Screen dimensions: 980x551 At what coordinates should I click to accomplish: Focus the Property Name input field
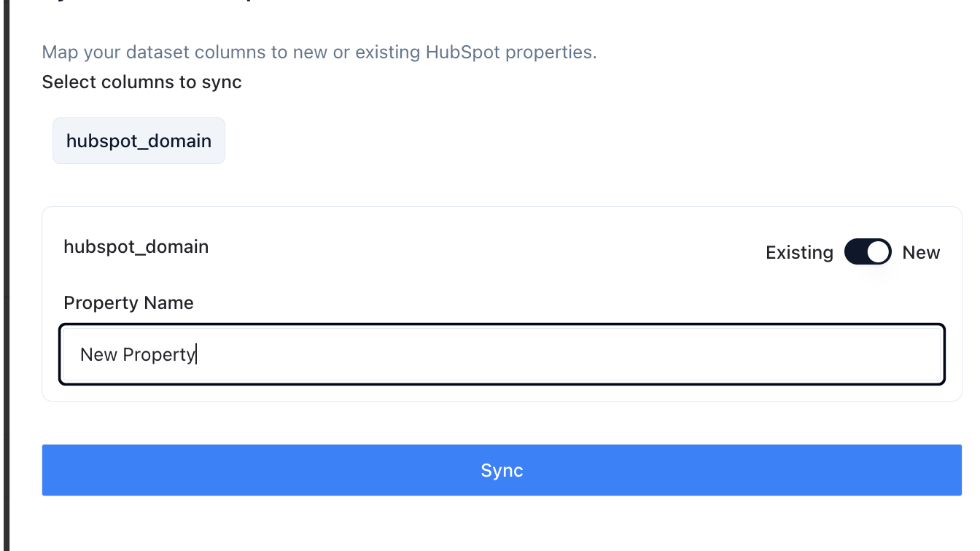point(502,354)
